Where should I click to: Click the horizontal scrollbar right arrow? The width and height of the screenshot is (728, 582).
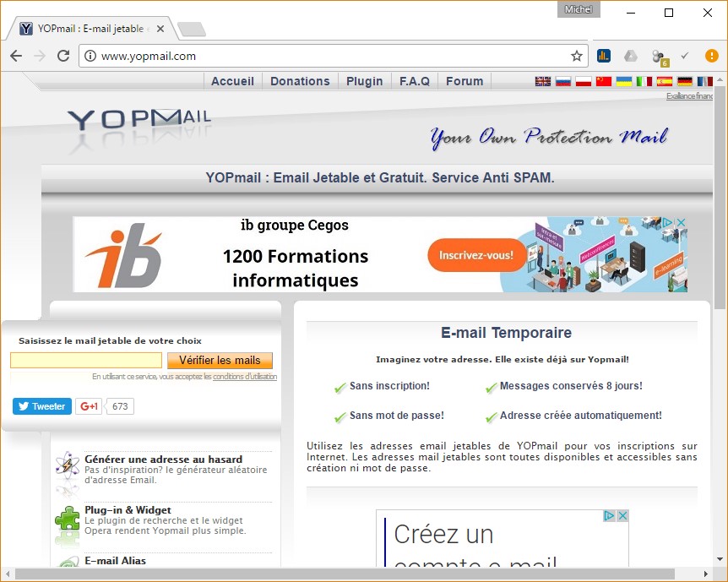(706, 574)
